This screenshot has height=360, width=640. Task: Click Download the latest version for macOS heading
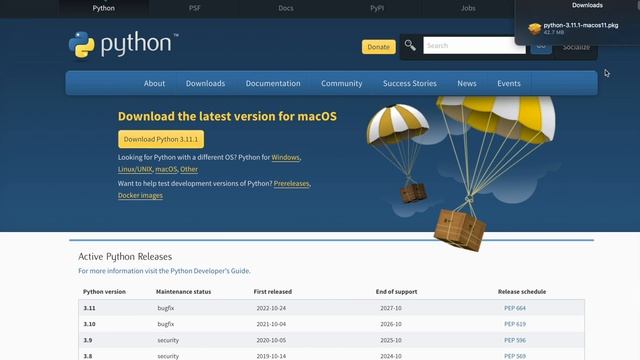(x=227, y=116)
